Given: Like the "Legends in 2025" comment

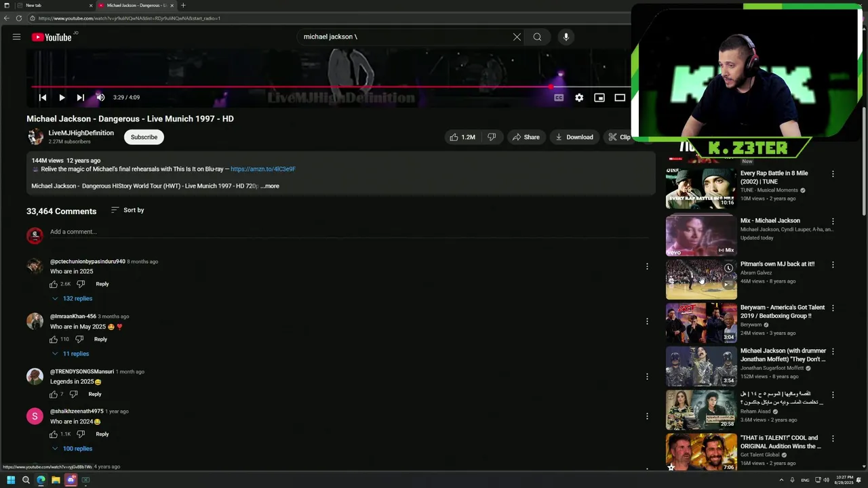Looking at the screenshot, I should pos(54,394).
